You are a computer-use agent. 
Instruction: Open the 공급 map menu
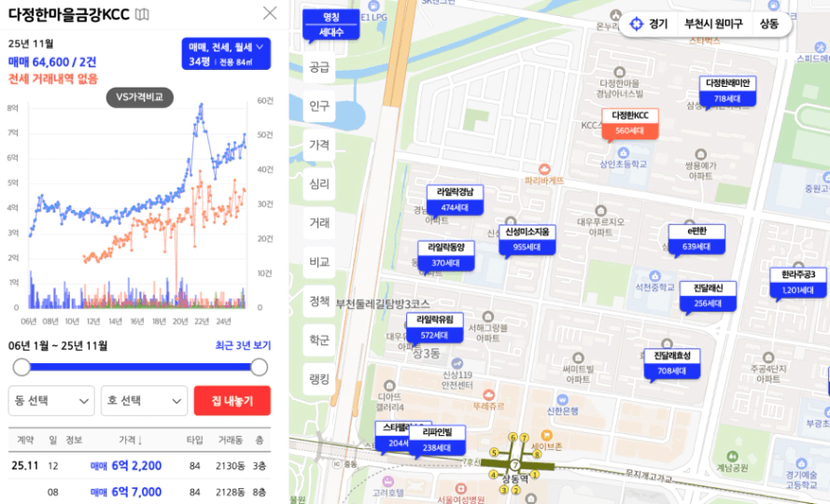coord(319,67)
